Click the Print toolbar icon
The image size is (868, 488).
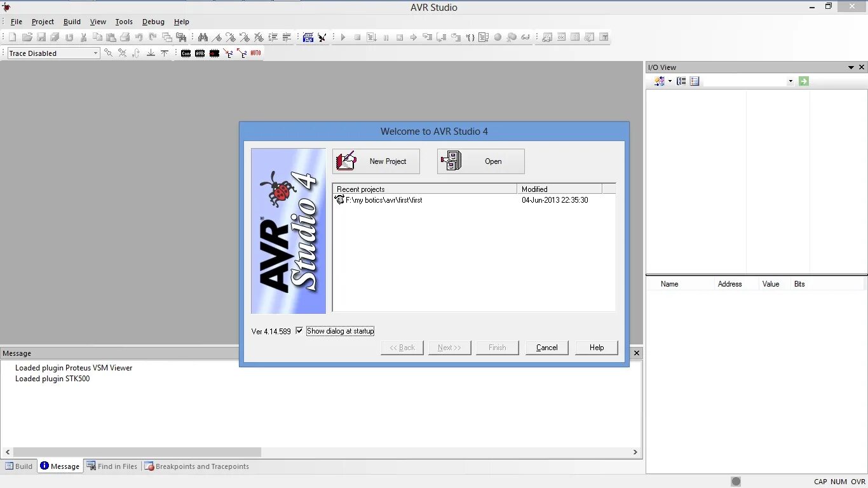[125, 37]
